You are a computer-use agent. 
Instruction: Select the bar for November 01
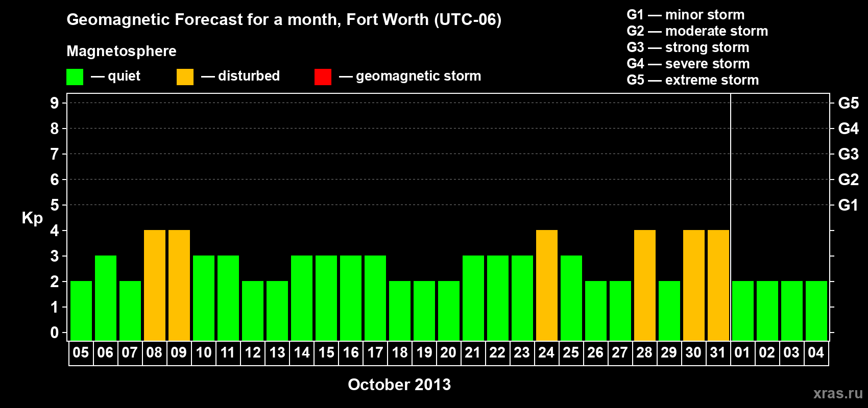(x=743, y=311)
